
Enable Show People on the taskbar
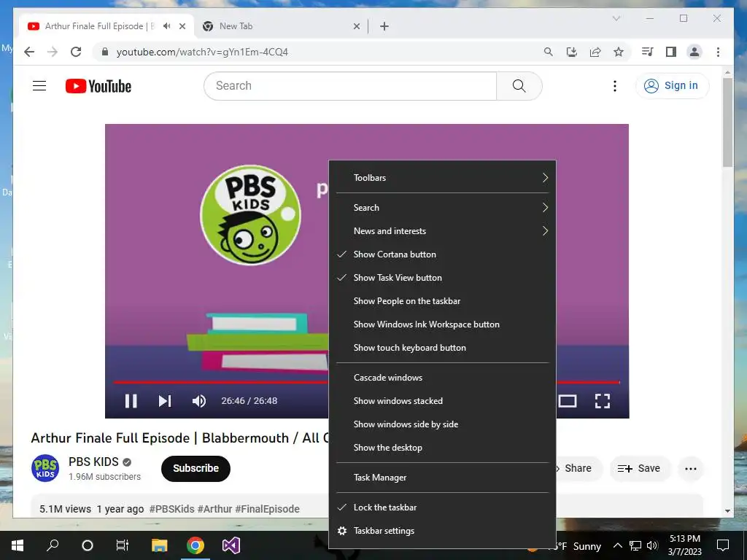(442, 301)
